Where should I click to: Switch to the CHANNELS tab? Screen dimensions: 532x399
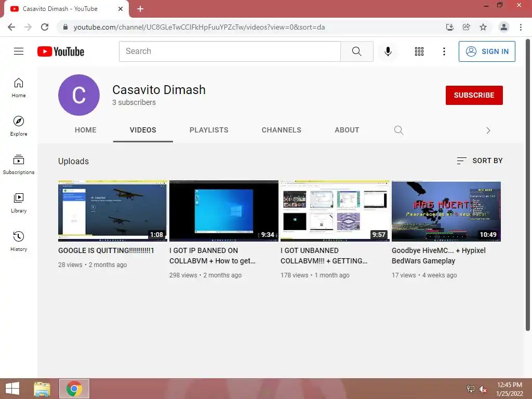(x=281, y=130)
